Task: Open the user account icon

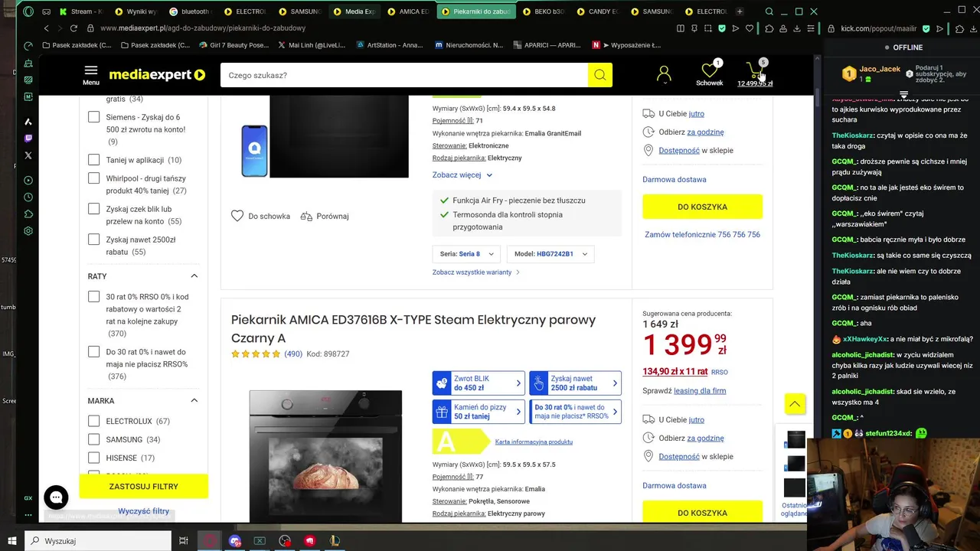Action: 664,74
